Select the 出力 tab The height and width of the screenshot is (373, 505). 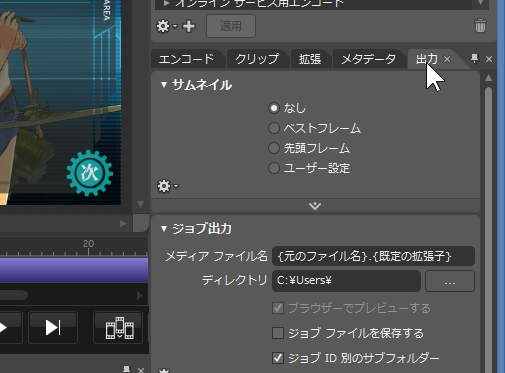[427, 59]
